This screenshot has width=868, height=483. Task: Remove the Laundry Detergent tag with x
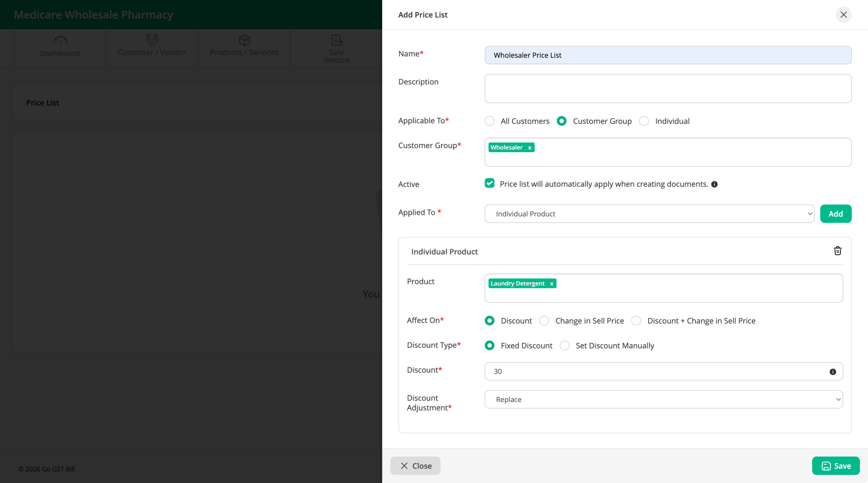(552, 283)
